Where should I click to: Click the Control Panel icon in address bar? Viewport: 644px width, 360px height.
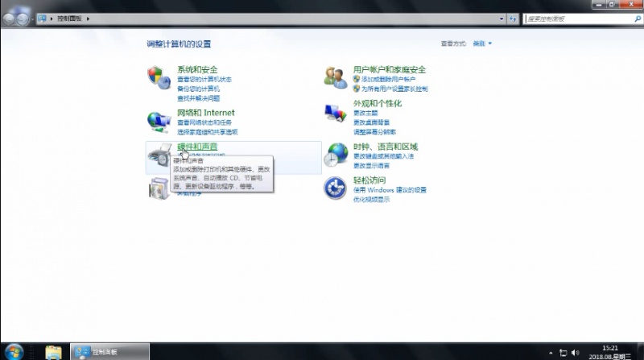(x=42, y=19)
